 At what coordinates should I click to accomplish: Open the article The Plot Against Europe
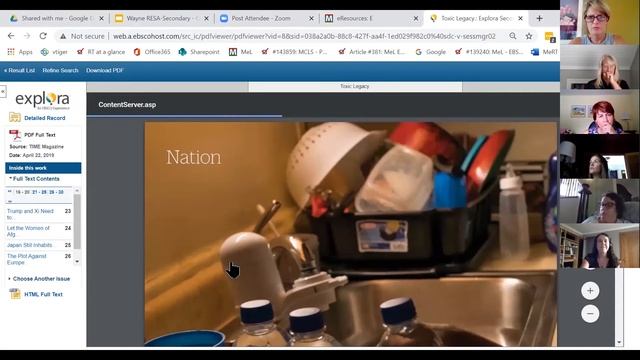27,259
